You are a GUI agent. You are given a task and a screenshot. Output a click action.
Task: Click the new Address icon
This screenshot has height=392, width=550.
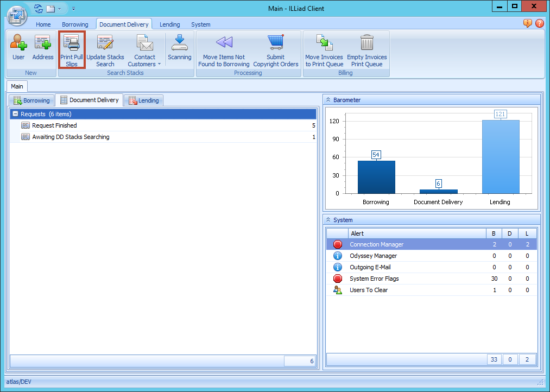(x=43, y=43)
